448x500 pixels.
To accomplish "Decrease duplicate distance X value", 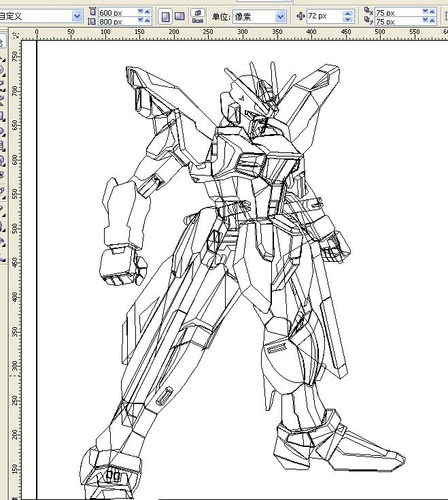I will click(425, 11).
